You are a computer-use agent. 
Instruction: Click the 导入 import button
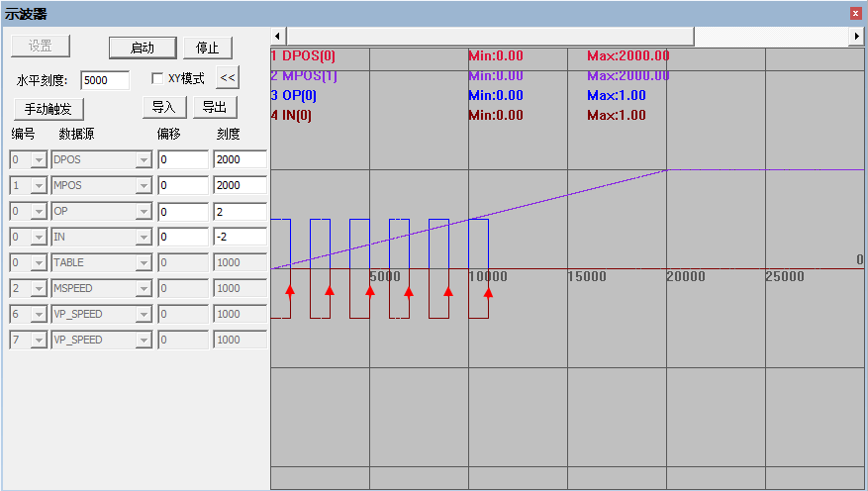click(x=164, y=107)
